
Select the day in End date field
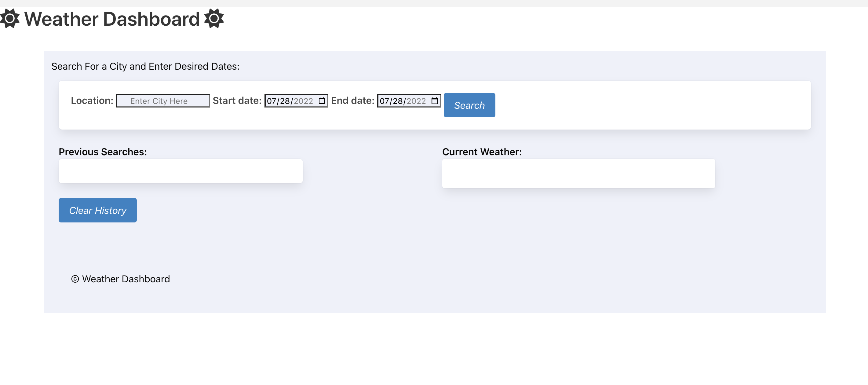pos(398,101)
